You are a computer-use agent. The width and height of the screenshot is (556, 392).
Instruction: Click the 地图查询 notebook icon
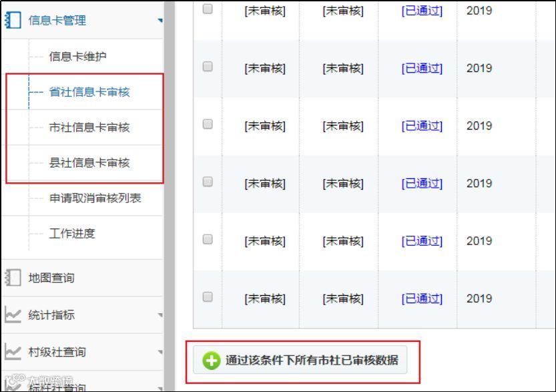tap(13, 277)
